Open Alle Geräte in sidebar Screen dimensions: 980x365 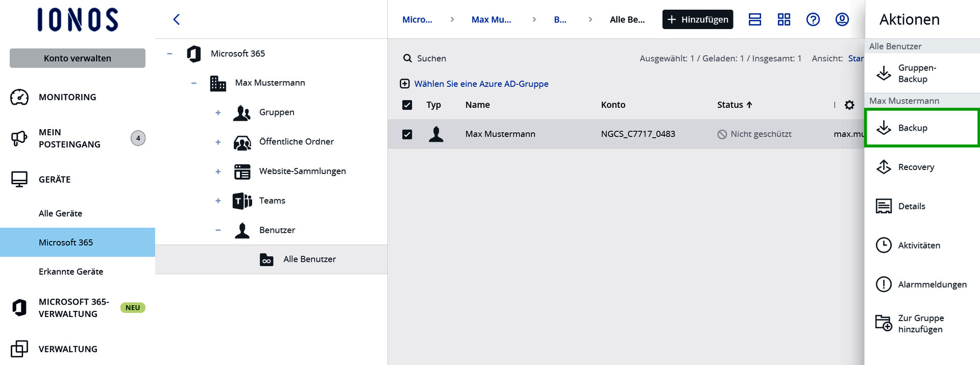(x=60, y=213)
